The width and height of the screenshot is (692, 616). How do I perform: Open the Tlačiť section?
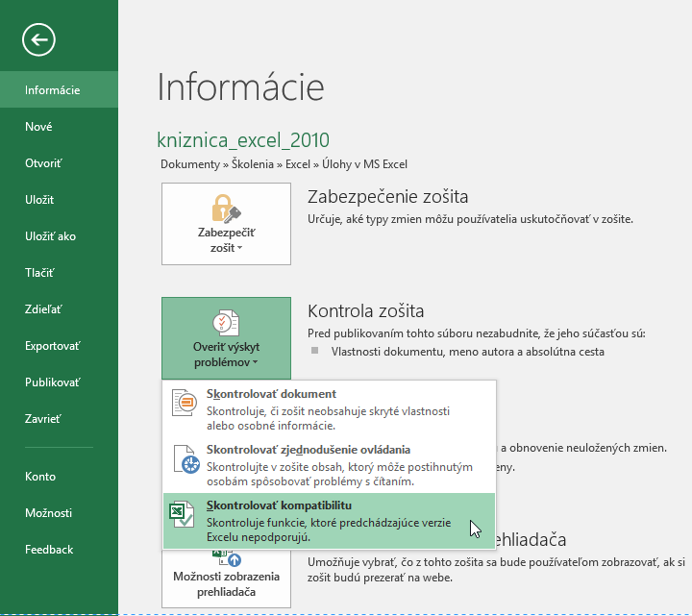coord(60,273)
